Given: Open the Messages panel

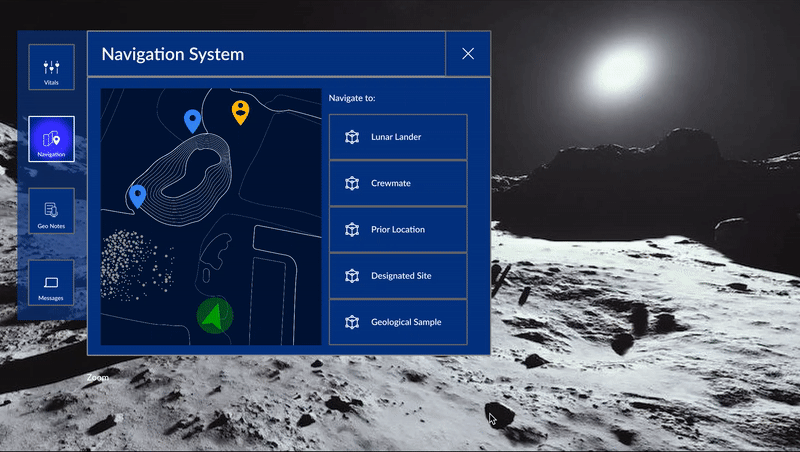Looking at the screenshot, I should [51, 283].
